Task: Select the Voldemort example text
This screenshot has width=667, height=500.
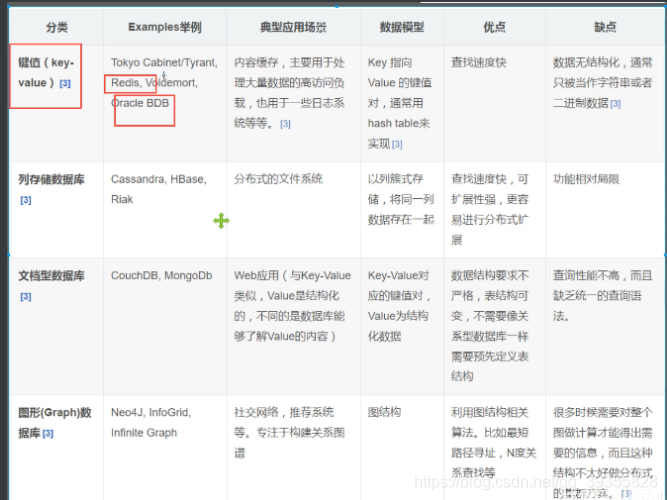Action: point(171,83)
